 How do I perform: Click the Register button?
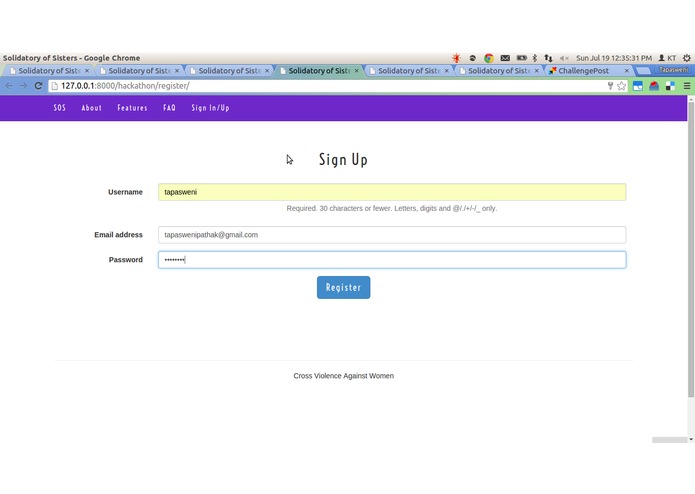coord(344,288)
